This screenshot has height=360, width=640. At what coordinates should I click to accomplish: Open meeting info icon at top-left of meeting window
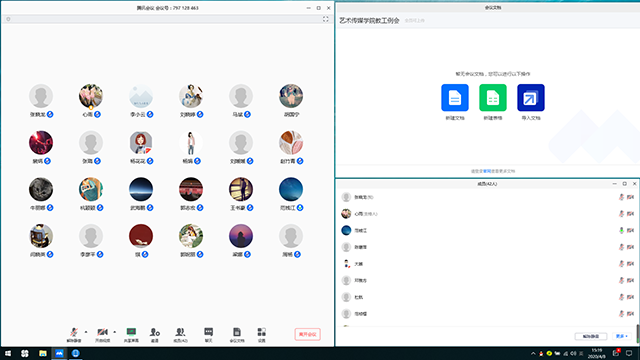(x=8, y=19)
